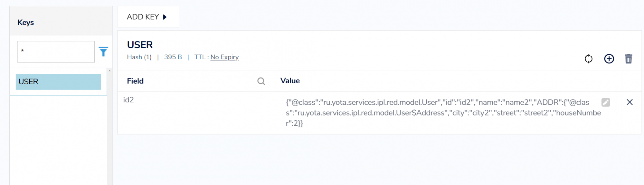Click the No Expiry TTL link
Viewport: 644px width, 185px height.
[224, 57]
